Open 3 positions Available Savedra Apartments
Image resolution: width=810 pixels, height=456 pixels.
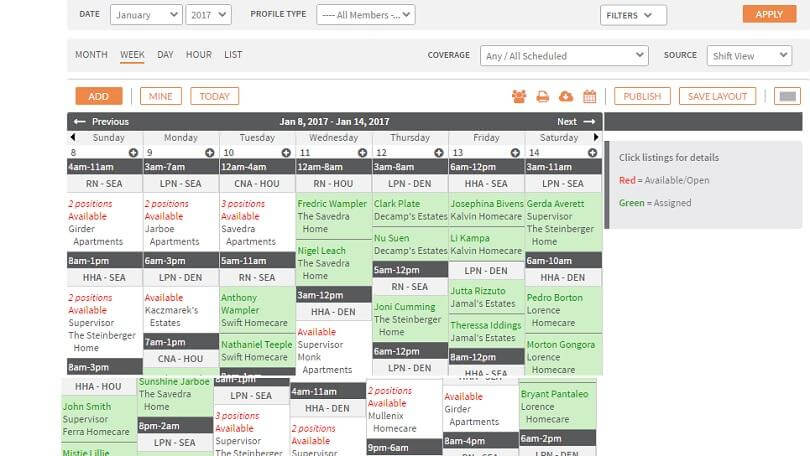pos(258,223)
